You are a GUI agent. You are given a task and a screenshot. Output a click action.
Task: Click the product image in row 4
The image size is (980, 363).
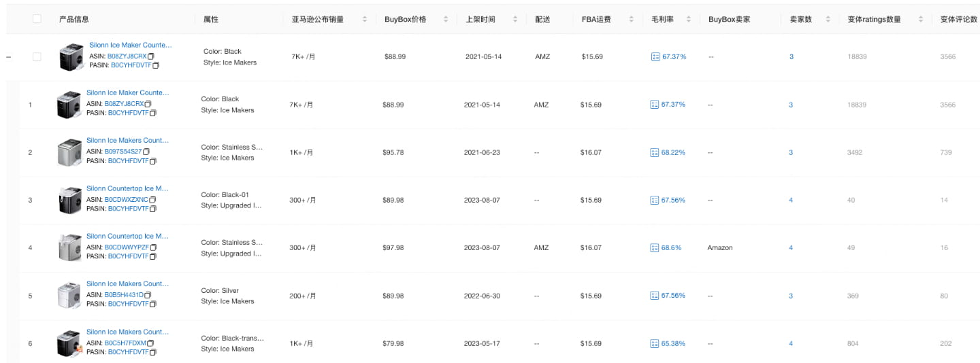69,248
